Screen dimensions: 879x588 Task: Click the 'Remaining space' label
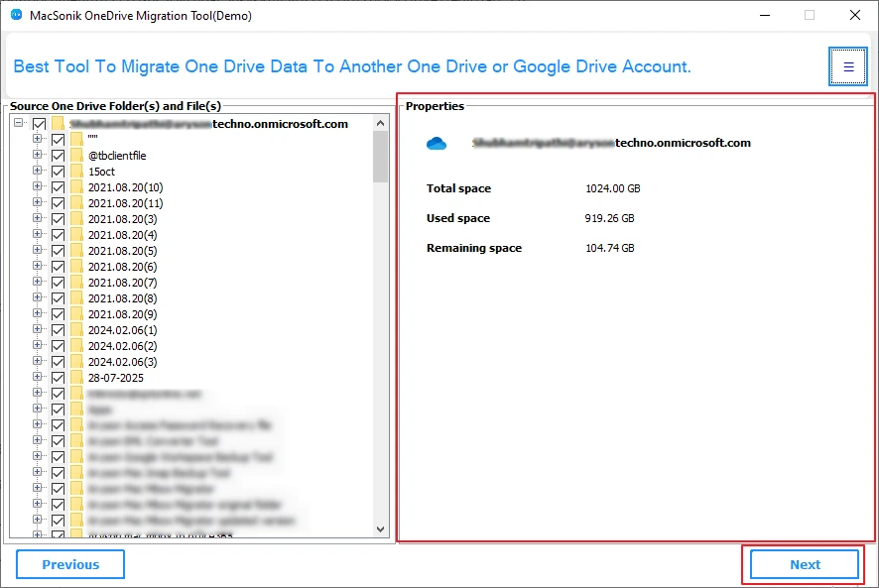[x=474, y=248]
